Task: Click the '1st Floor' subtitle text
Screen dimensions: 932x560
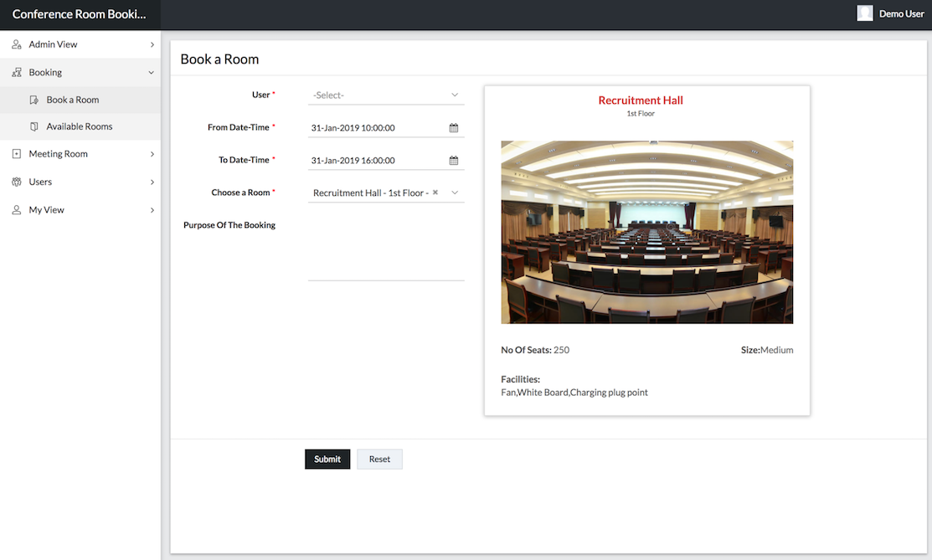Action: (641, 114)
